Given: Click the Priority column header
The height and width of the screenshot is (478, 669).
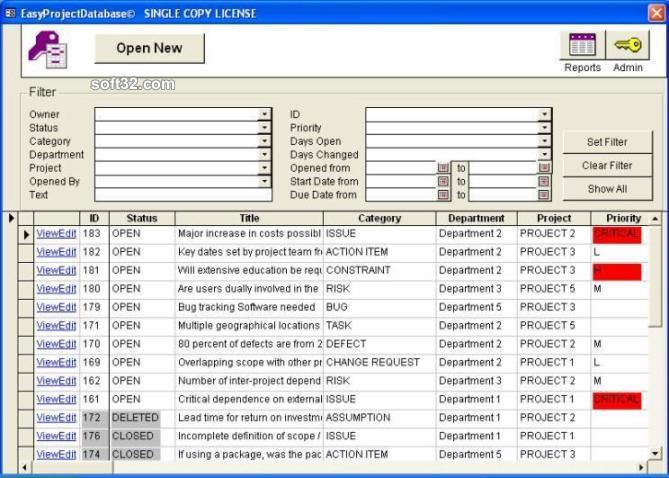Looking at the screenshot, I should 623,219.
